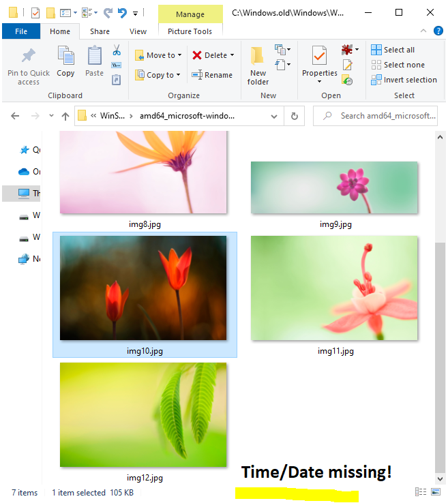This screenshot has width=448, height=503.
Task: Open the Move to dropdown
Action: coord(158,55)
